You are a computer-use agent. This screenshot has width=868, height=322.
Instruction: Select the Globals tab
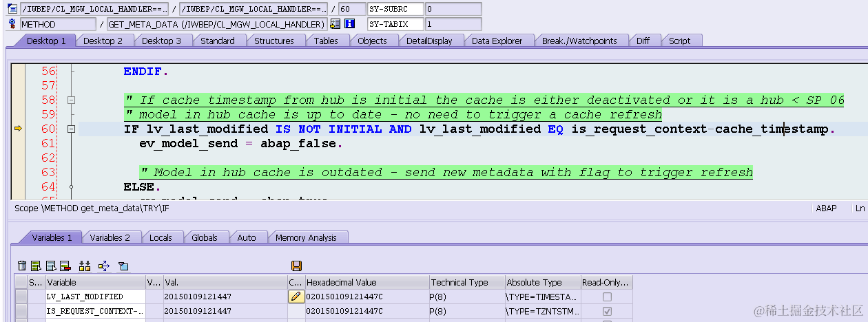tap(204, 237)
